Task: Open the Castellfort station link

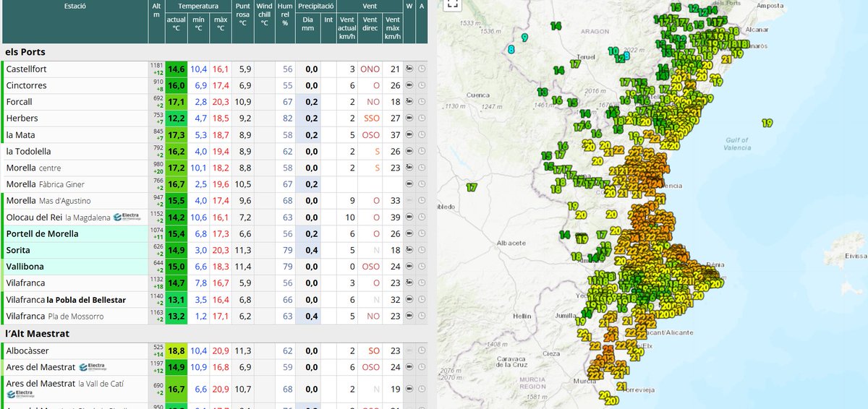Action: point(26,69)
